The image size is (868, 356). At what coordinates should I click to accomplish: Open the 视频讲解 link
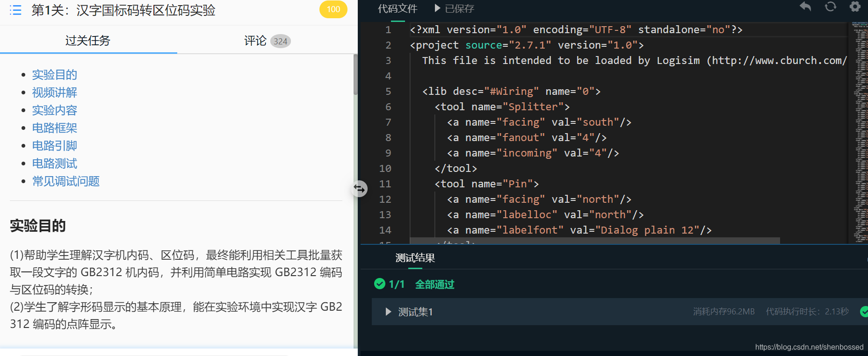(x=55, y=93)
